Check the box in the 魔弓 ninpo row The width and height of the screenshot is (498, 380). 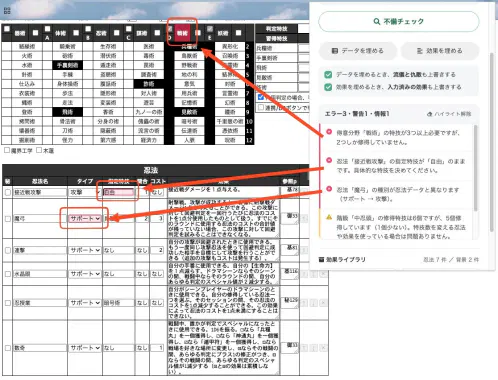[8, 219]
